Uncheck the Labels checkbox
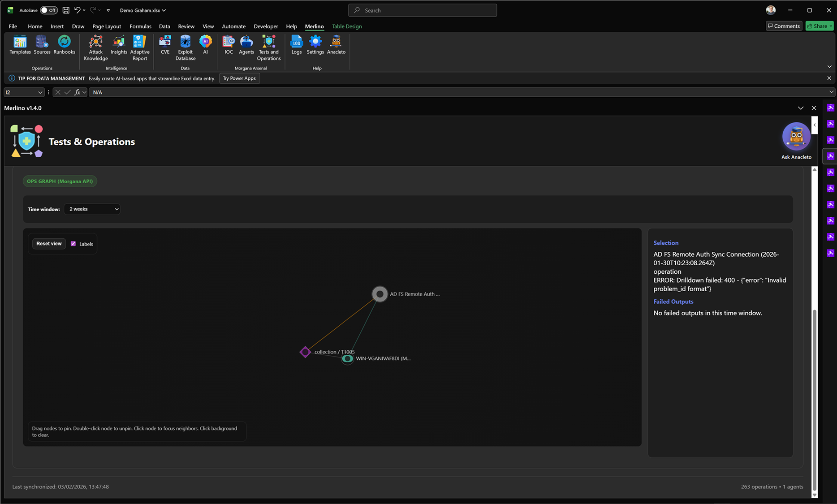The height and width of the screenshot is (504, 837). pyautogui.click(x=73, y=244)
